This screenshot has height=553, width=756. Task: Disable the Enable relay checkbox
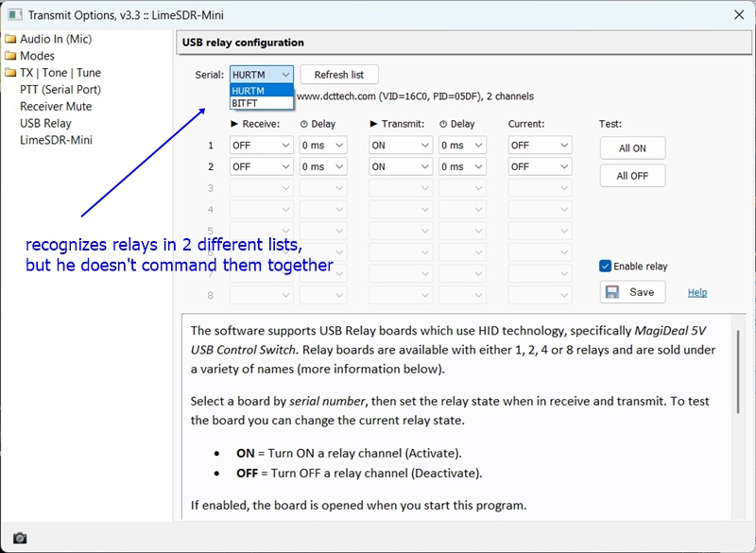pyautogui.click(x=606, y=267)
